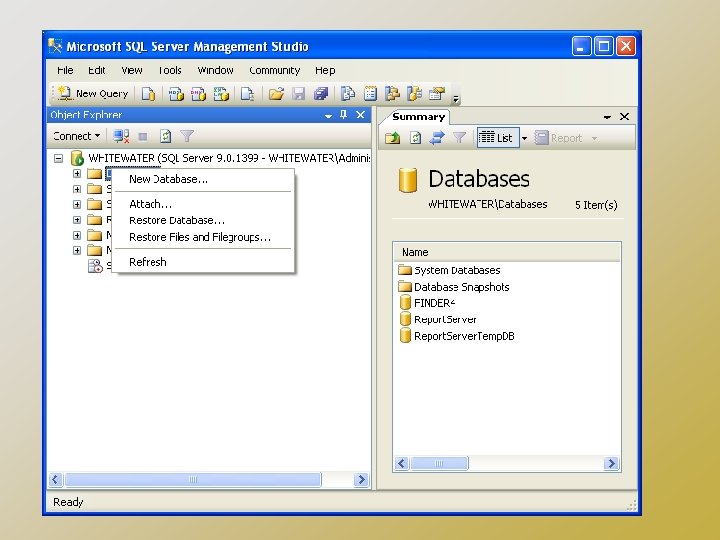This screenshot has height=540, width=720.
Task: Click the Report button
Action: point(559,138)
